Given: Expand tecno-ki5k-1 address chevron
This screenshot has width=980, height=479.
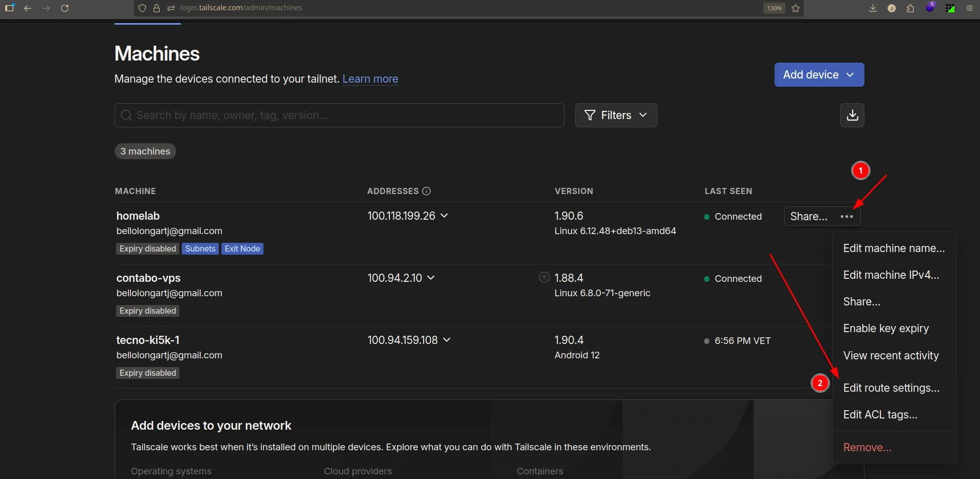Looking at the screenshot, I should (447, 340).
